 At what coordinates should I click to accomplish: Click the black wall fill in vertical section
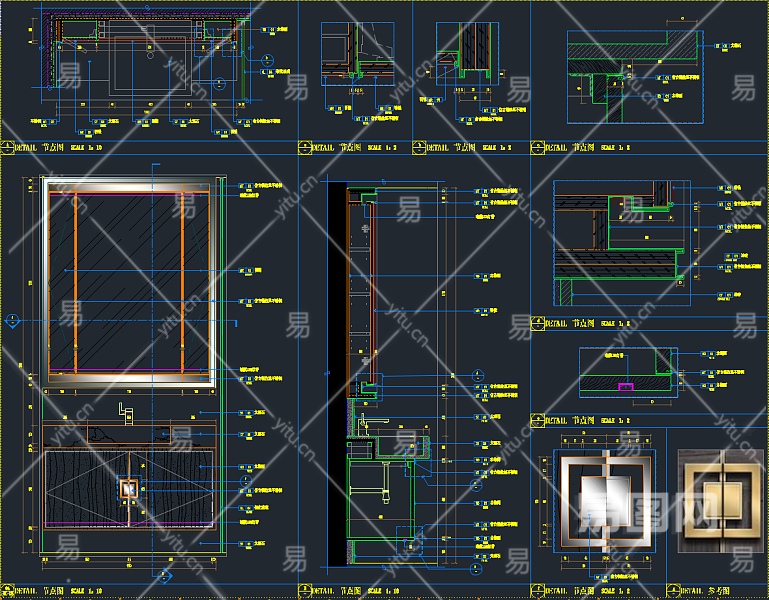point(337,375)
